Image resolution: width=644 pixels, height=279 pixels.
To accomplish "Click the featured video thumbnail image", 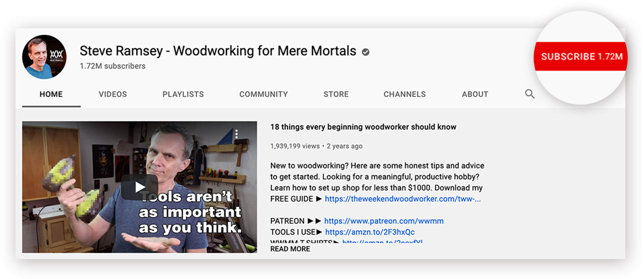I will point(140,187).
